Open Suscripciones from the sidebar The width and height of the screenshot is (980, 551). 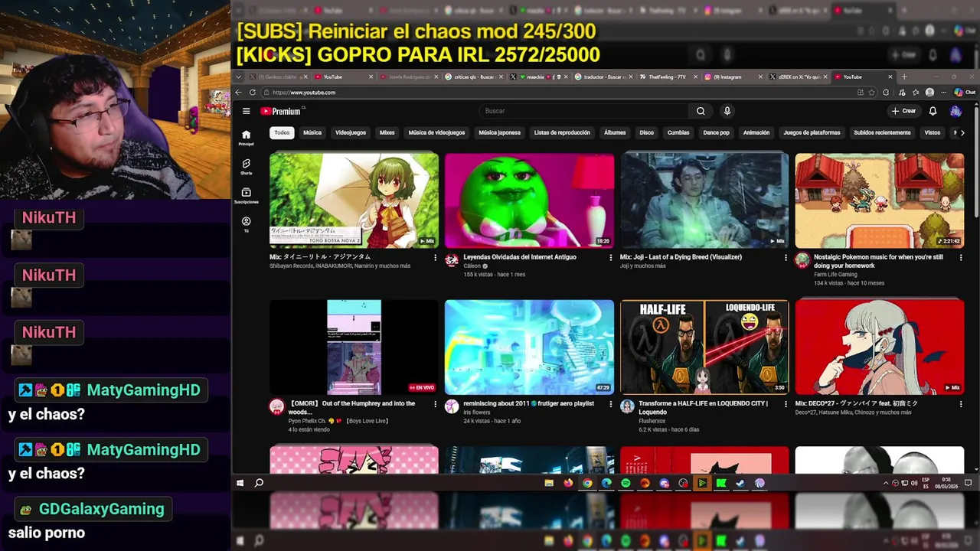(x=246, y=196)
